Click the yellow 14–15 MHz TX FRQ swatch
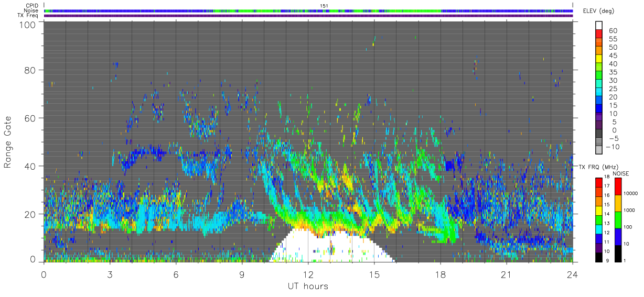Viewport: 644px width, 297px height. pos(599,210)
